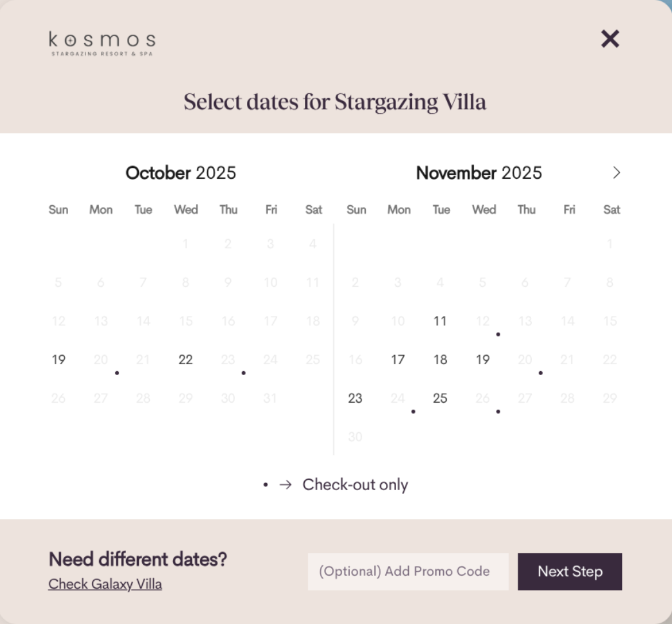This screenshot has height=624, width=672.
Task: Choose check-out only November 20
Action: 525,360
